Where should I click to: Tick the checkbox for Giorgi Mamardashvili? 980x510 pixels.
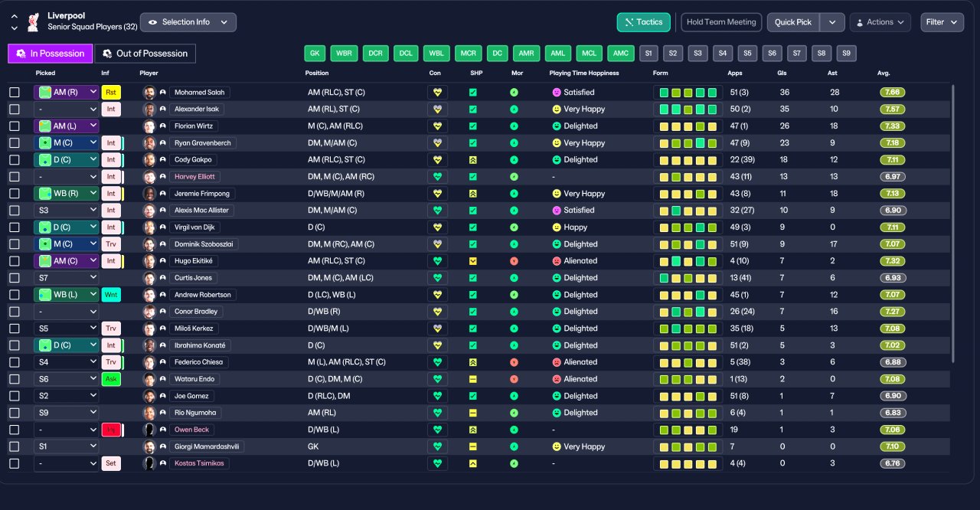pos(15,446)
